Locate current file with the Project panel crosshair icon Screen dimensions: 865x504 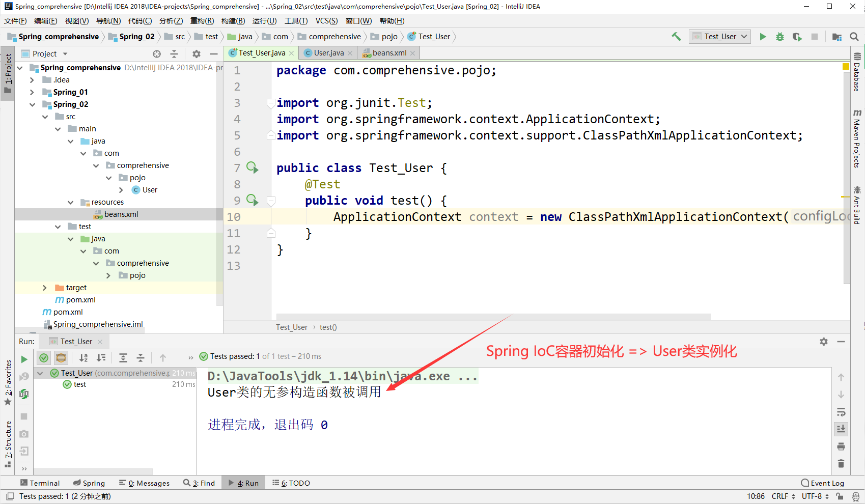157,54
